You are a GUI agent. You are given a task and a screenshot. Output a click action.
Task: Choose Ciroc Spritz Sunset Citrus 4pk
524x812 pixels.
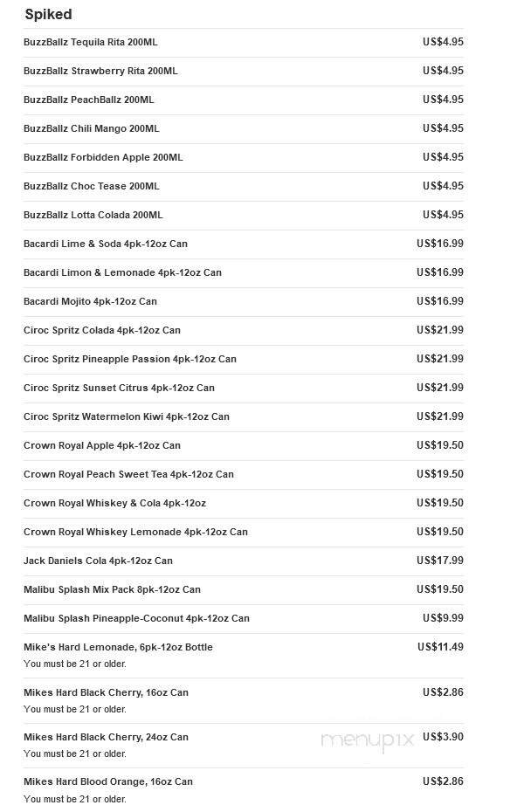pos(119,388)
